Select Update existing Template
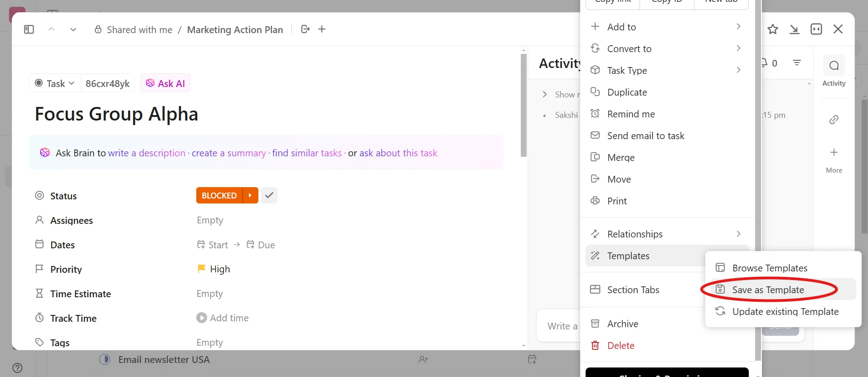Image resolution: width=868 pixels, height=377 pixels. [x=783, y=311]
